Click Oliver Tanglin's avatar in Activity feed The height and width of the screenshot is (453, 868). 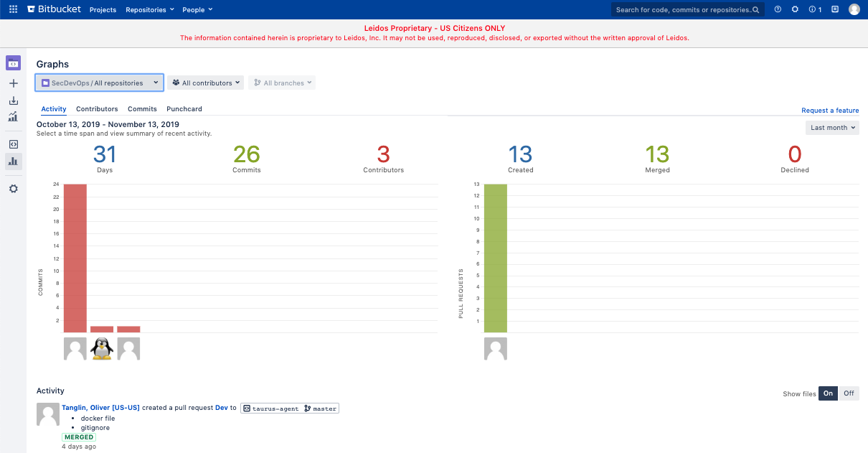(x=48, y=415)
